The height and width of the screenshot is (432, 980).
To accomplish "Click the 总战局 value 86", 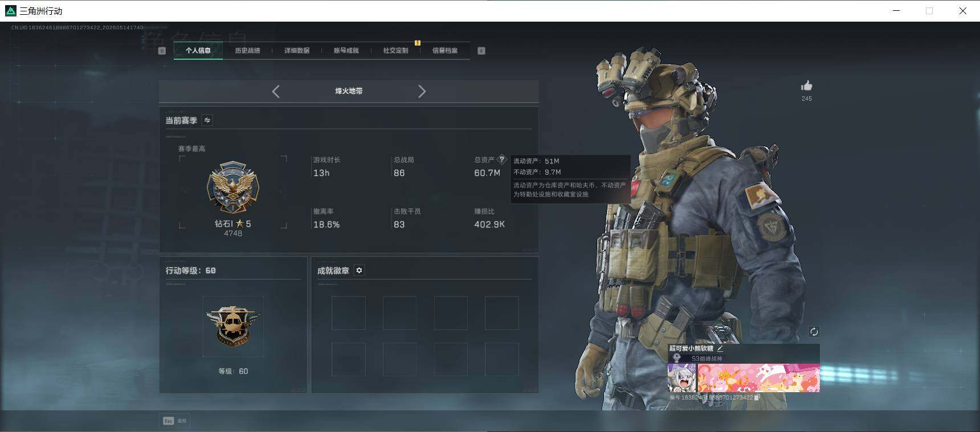I will pyautogui.click(x=399, y=173).
